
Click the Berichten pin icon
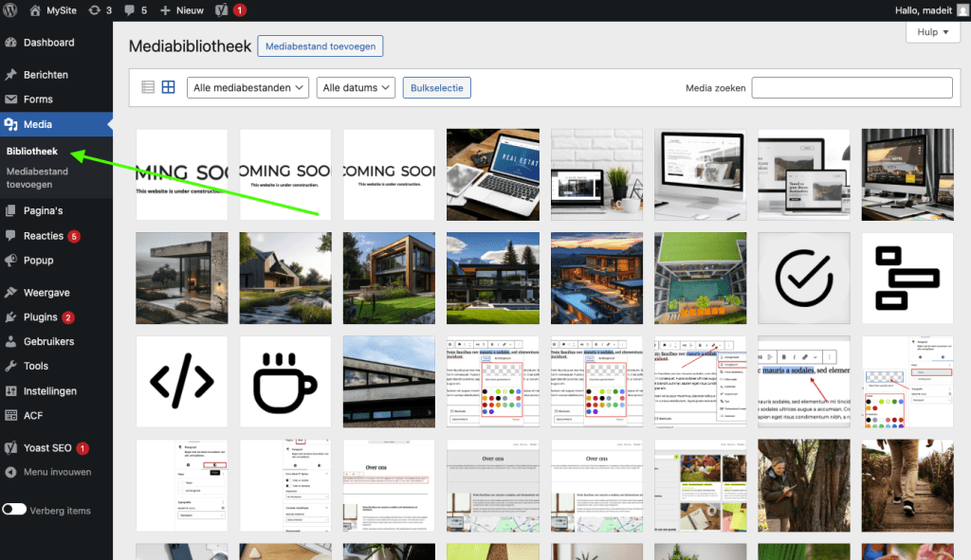pyautogui.click(x=10, y=74)
